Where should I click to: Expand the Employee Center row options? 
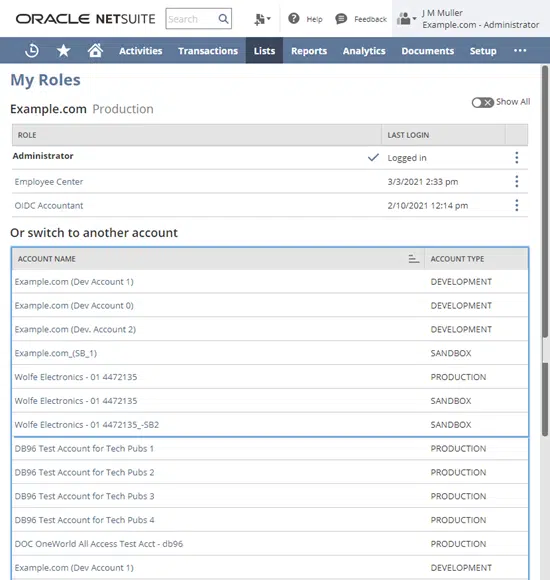[x=517, y=182]
